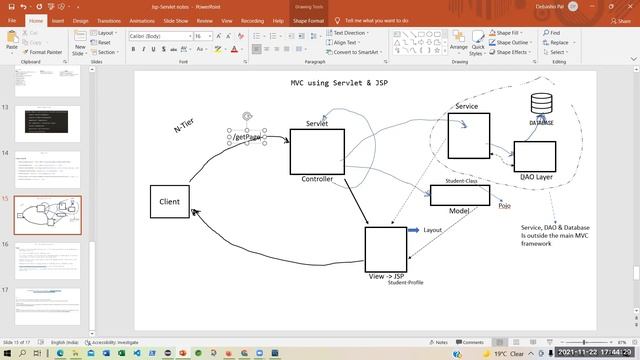Click the Find button
Viewport: 640px width, 360px height.
click(551, 33)
